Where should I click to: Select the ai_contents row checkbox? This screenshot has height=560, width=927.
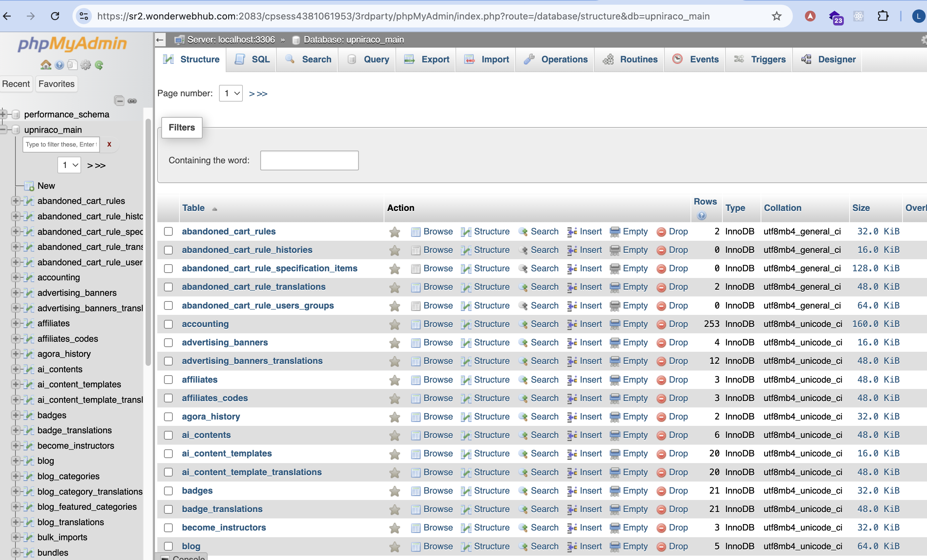(168, 435)
